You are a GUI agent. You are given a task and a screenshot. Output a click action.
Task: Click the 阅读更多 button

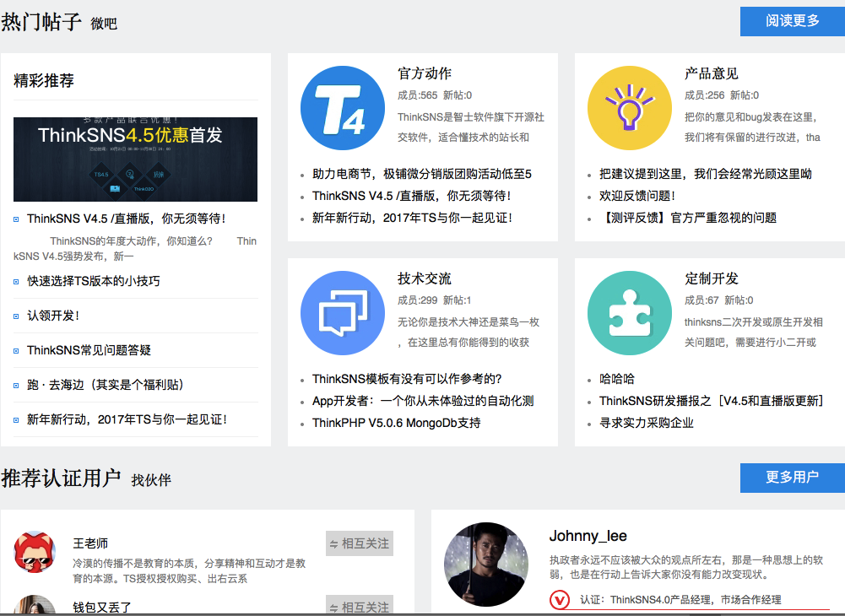791,21
